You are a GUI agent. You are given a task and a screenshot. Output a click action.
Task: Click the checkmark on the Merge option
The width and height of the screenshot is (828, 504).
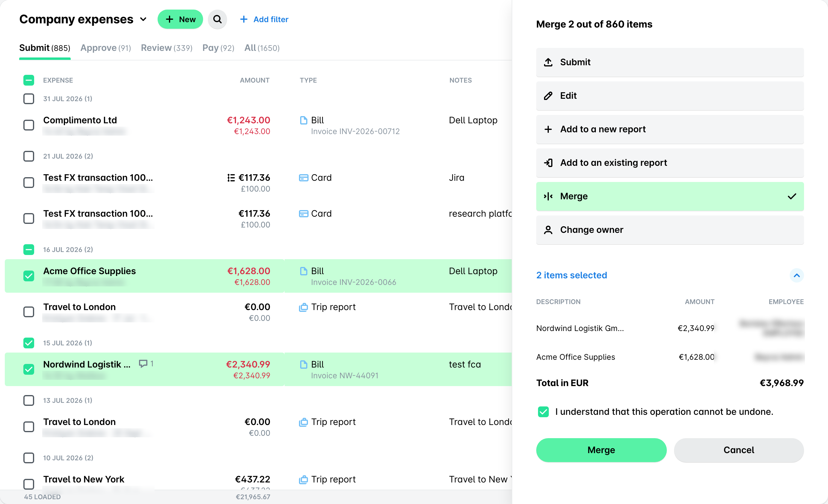792,196
